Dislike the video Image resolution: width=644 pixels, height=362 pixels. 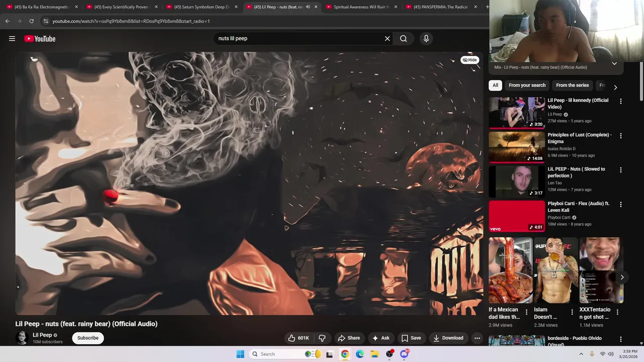[x=322, y=338]
